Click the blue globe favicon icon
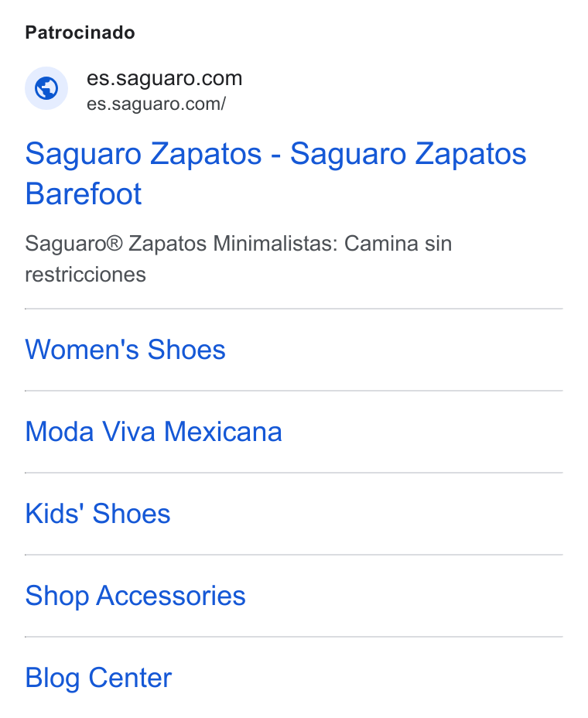Screen dimensions: 588x718 46,88
